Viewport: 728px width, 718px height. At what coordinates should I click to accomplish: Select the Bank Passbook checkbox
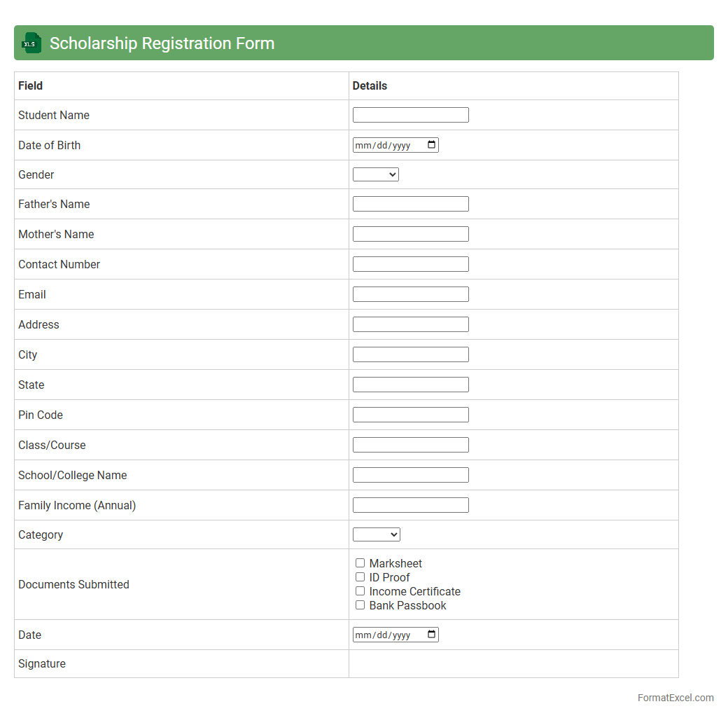coord(360,605)
